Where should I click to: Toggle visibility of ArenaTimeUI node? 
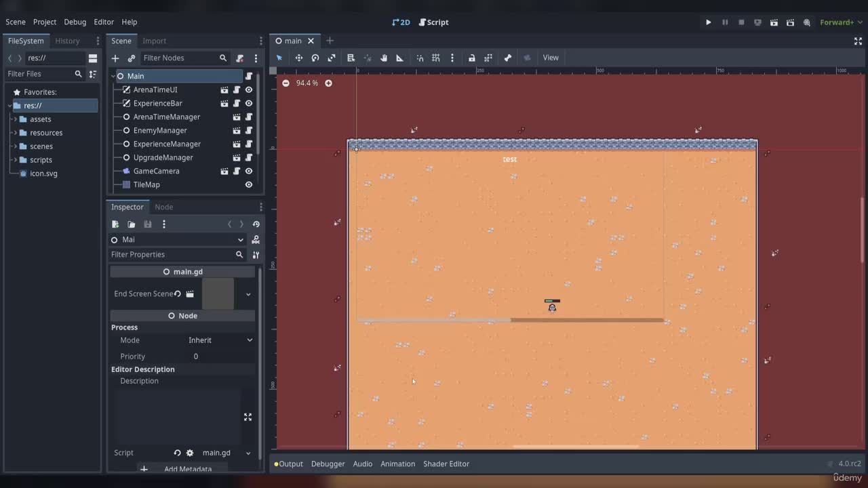click(249, 89)
